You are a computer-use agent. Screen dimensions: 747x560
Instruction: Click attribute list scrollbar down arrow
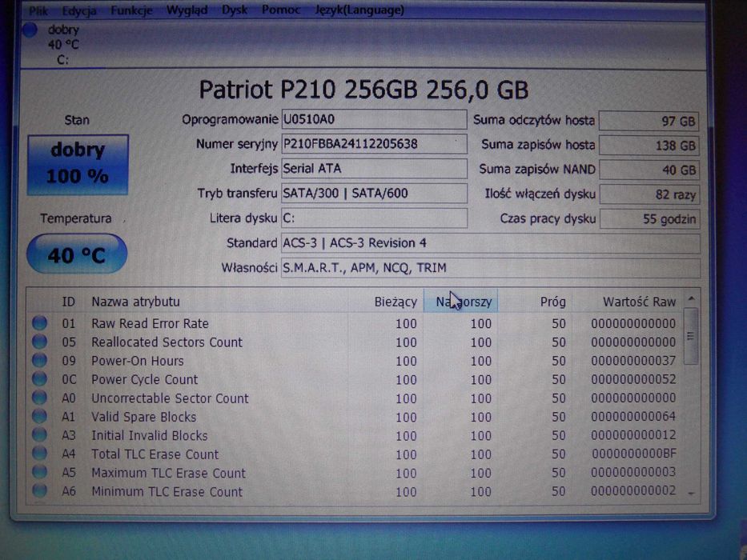tap(691, 494)
